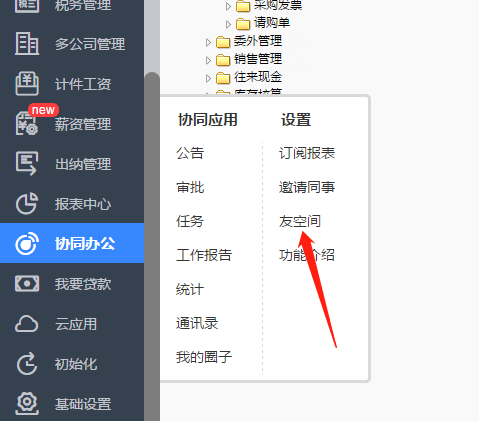Expand the 委外管理 folder arrow
The width and height of the screenshot is (479, 421).
(x=208, y=42)
